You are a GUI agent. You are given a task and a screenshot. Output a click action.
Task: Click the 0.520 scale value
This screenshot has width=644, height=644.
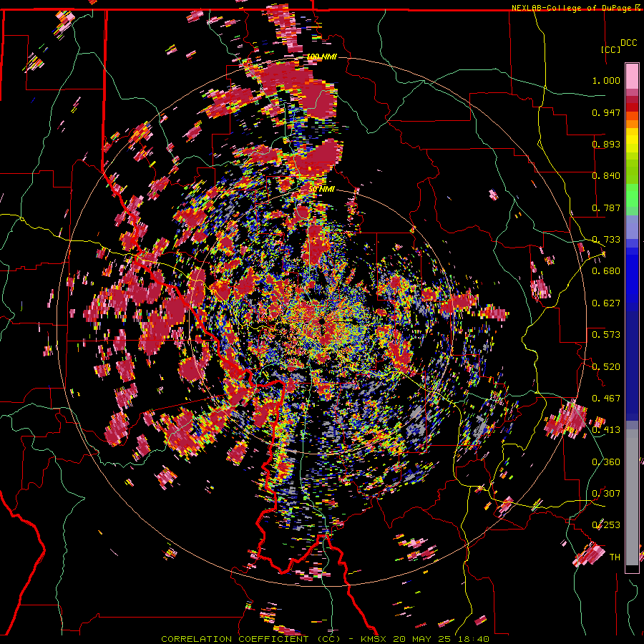click(x=606, y=367)
